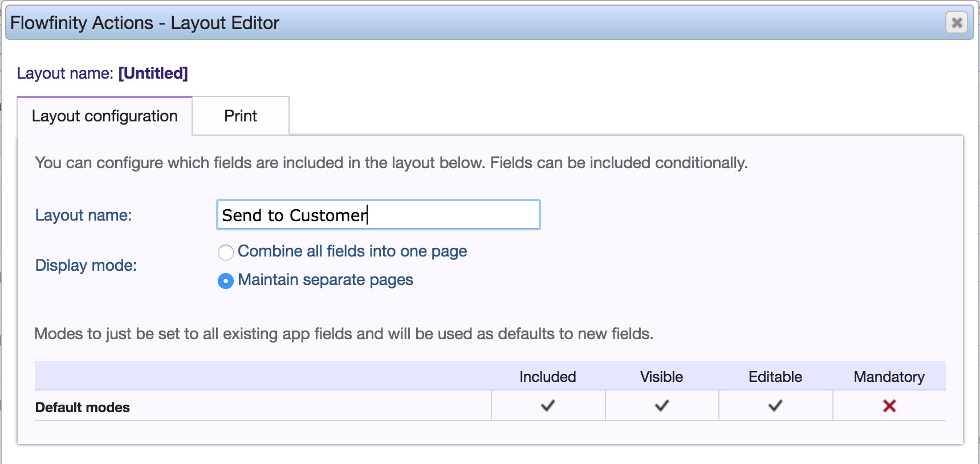Focus the Send to Customer name field
This screenshot has height=464, width=980.
pos(378,215)
